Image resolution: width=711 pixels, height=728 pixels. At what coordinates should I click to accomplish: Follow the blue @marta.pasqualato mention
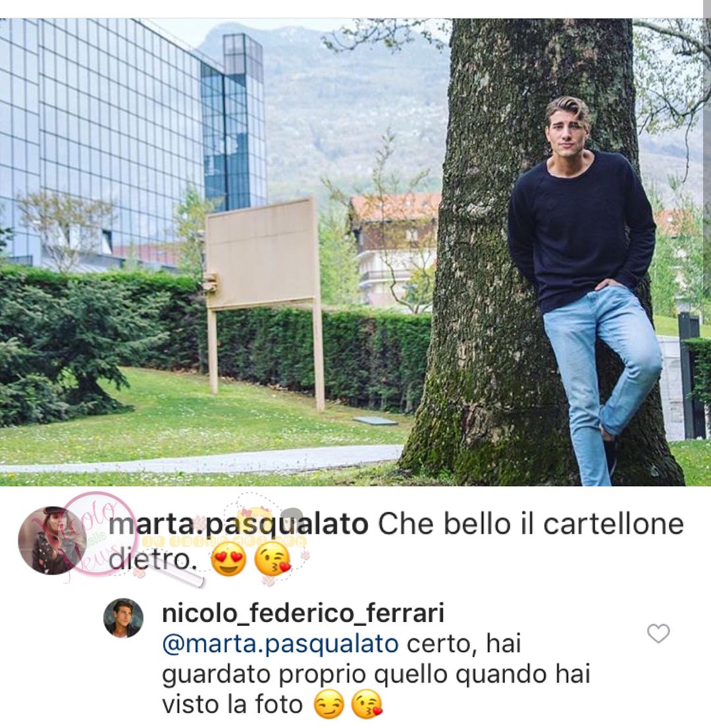280,644
